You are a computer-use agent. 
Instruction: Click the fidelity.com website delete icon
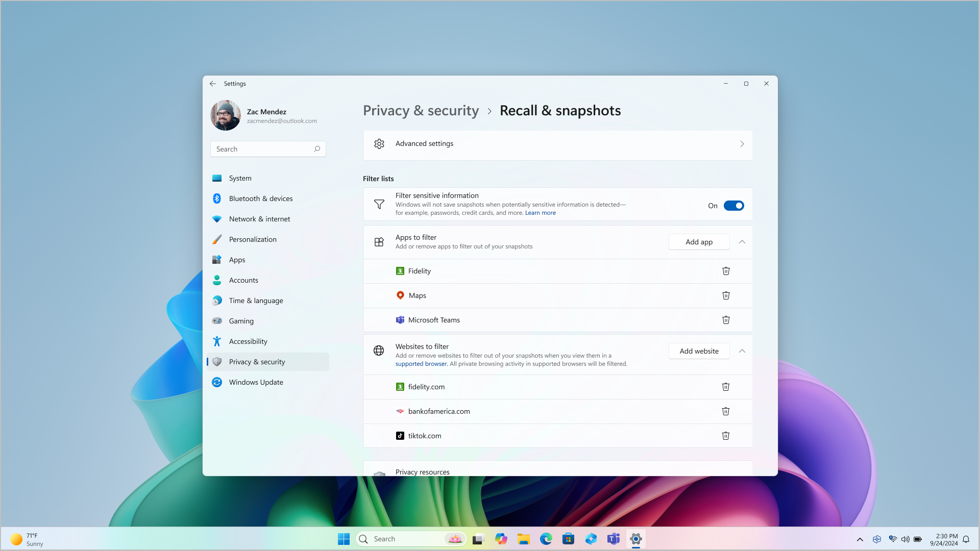(726, 387)
